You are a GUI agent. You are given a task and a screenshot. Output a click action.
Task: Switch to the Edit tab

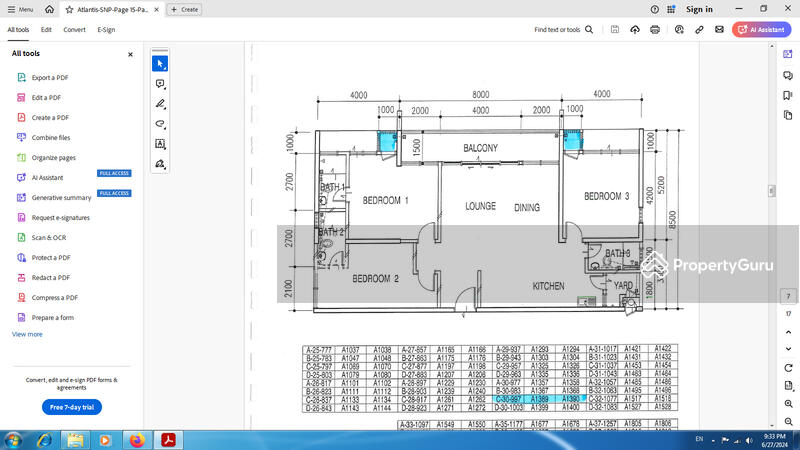pos(46,30)
